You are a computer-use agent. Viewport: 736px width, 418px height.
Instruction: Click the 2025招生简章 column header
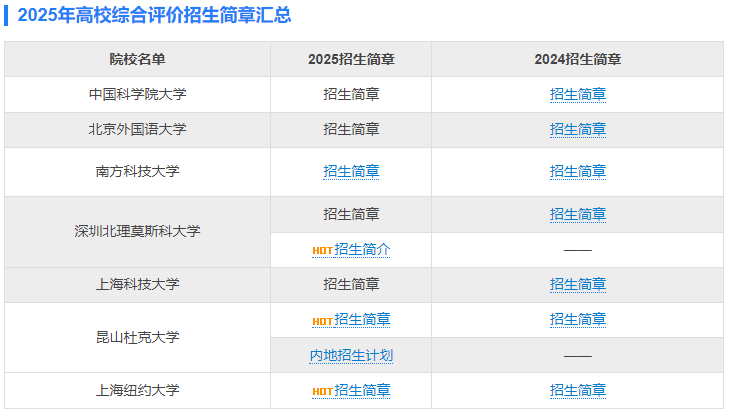tap(351, 59)
